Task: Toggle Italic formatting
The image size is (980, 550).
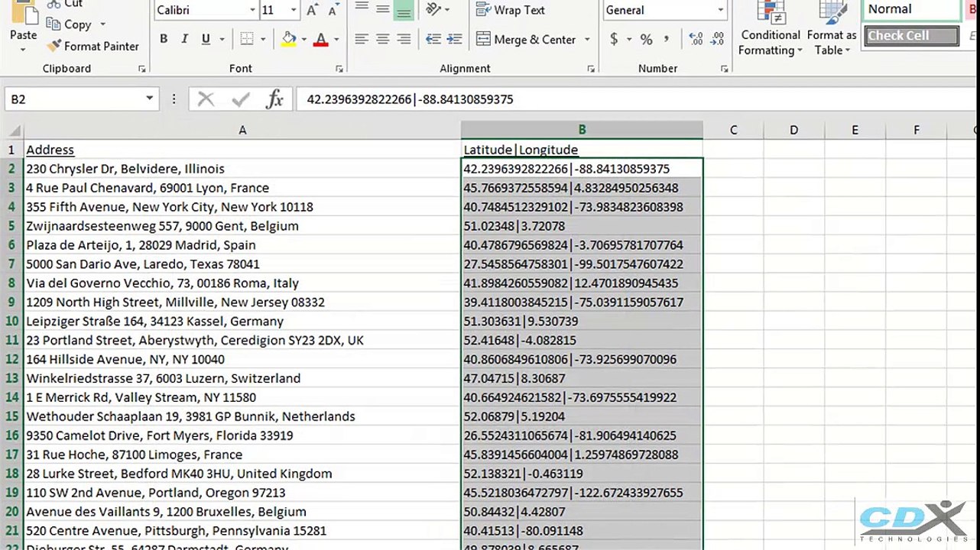Action: [x=184, y=39]
